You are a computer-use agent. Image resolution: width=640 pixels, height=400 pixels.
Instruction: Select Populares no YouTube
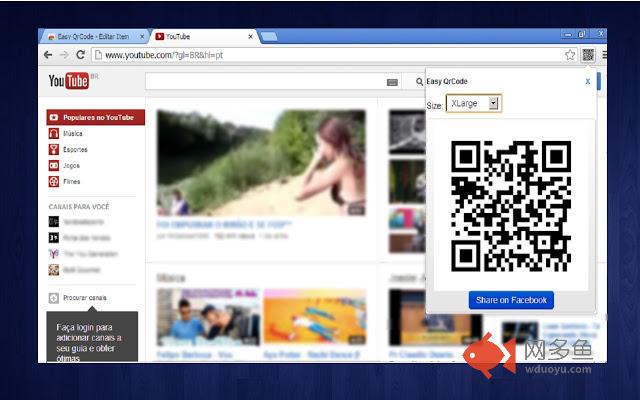96,117
